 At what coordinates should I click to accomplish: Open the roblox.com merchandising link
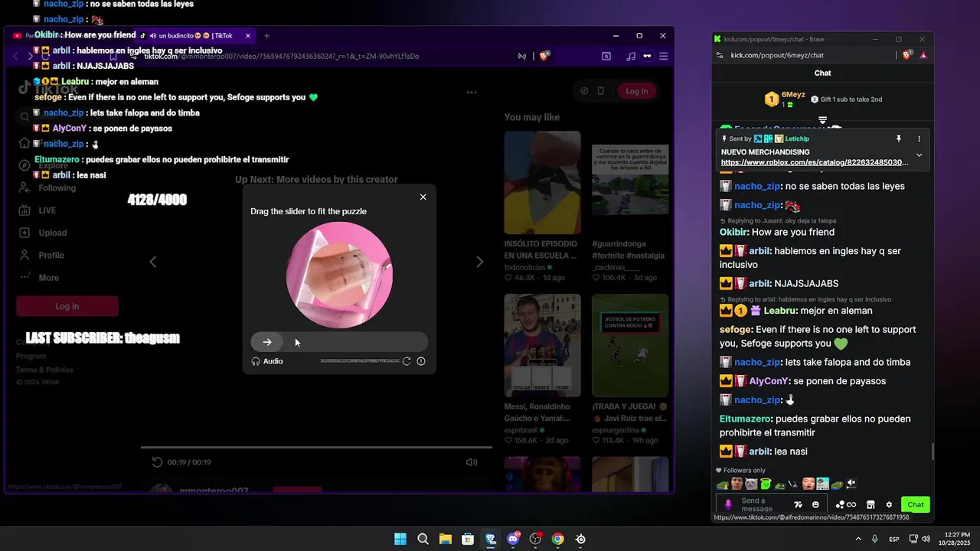point(815,162)
